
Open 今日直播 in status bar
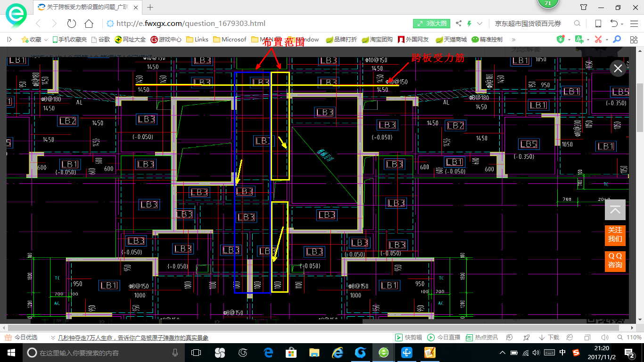point(444,337)
